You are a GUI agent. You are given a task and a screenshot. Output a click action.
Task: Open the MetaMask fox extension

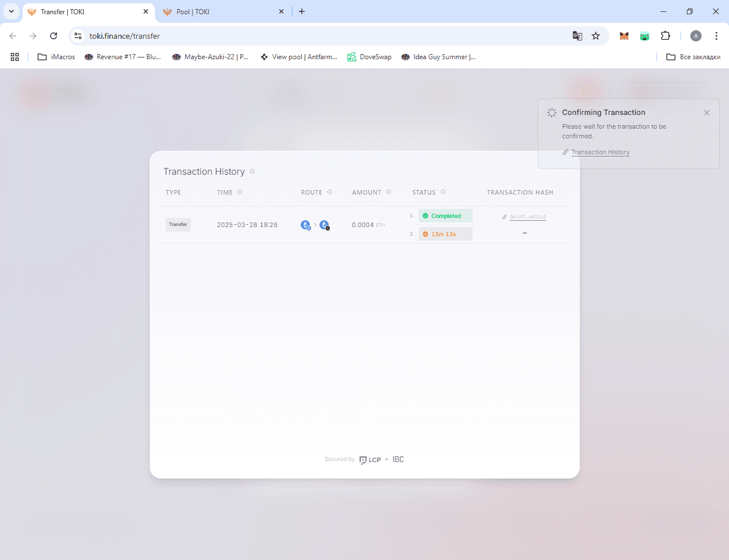click(x=624, y=36)
